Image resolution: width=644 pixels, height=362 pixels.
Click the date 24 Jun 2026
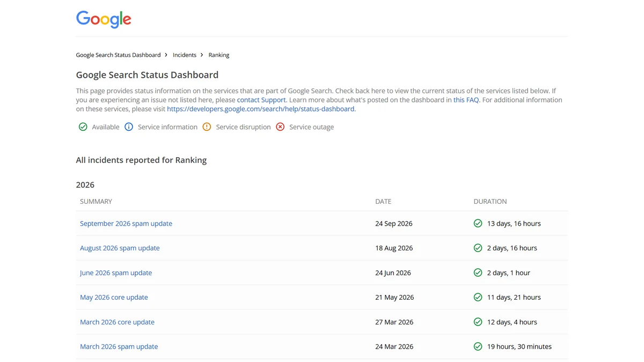pyautogui.click(x=393, y=273)
